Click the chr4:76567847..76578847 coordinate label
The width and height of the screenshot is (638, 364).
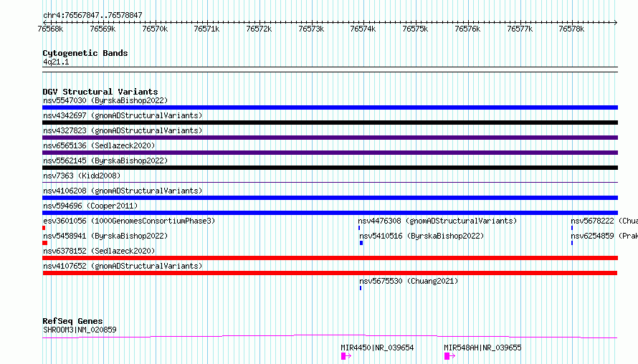tap(92, 15)
